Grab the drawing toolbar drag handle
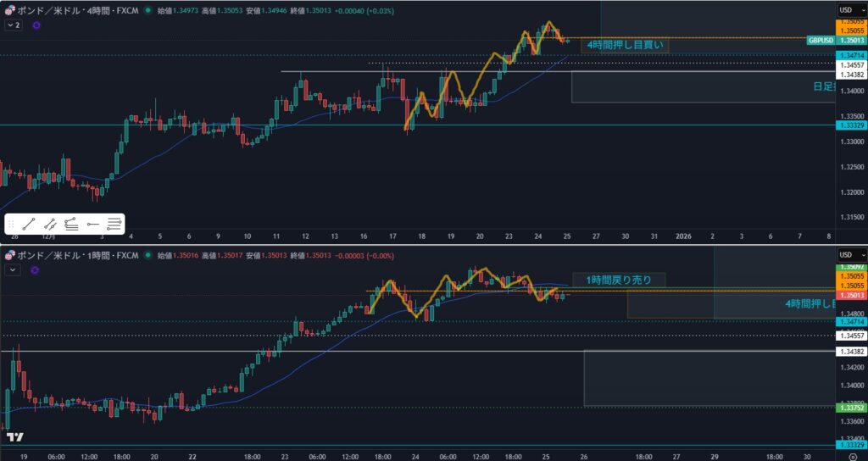 click(x=12, y=225)
